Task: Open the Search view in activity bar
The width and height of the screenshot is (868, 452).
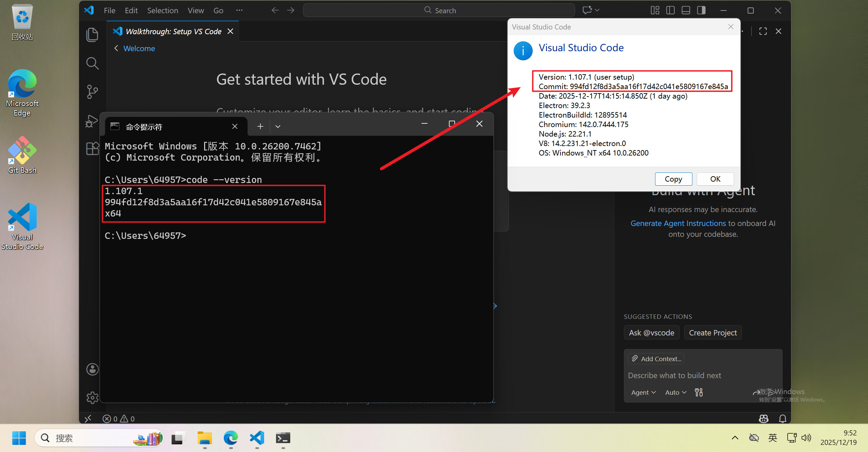Action: tap(92, 63)
